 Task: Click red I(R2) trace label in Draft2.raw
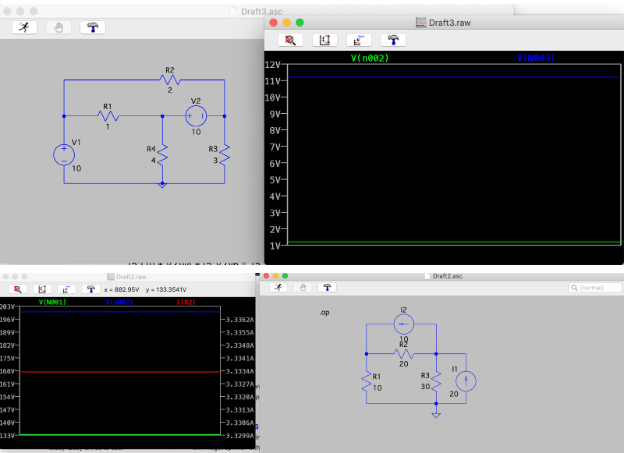186,302
